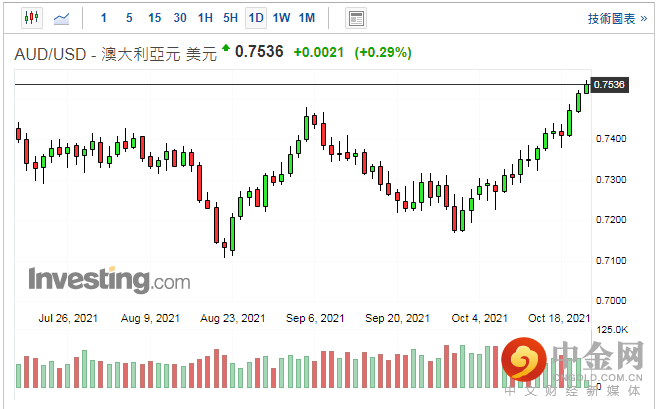
Task: Open the news table icon in toolbar
Action: tap(356, 18)
